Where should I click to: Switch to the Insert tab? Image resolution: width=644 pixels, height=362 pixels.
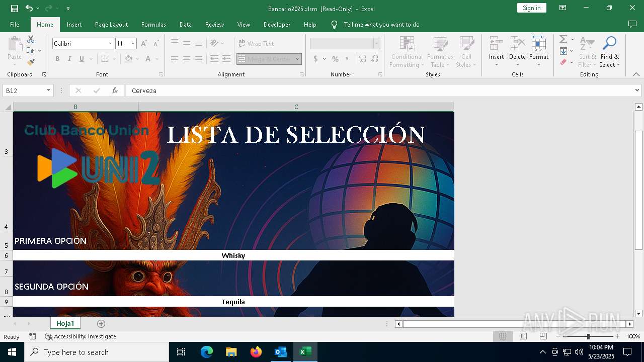pyautogui.click(x=74, y=25)
